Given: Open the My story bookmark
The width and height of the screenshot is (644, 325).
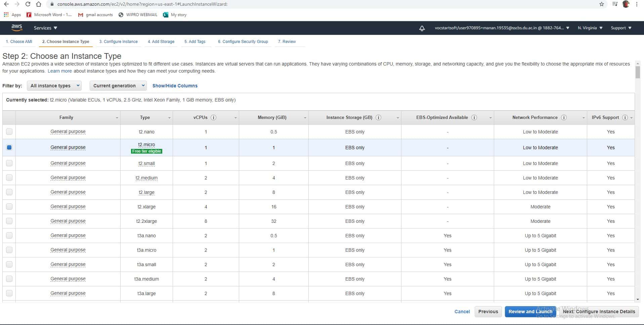Looking at the screenshot, I should pos(175,14).
